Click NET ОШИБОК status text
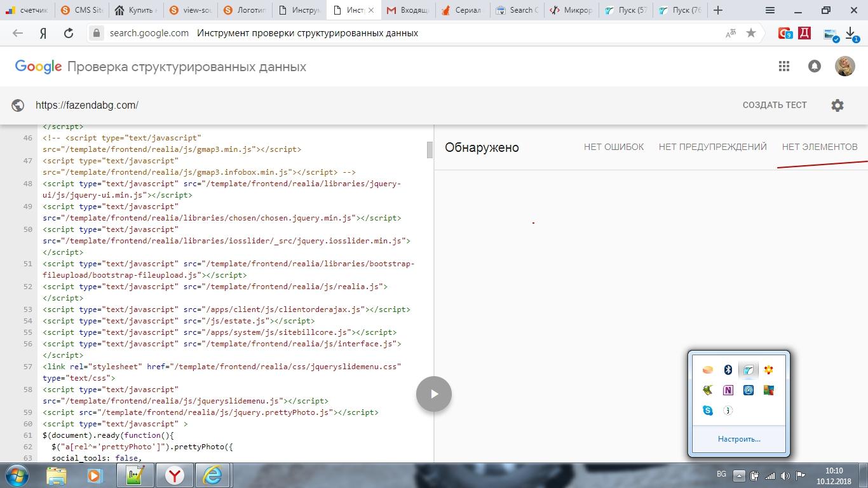868x488 pixels. [x=614, y=147]
